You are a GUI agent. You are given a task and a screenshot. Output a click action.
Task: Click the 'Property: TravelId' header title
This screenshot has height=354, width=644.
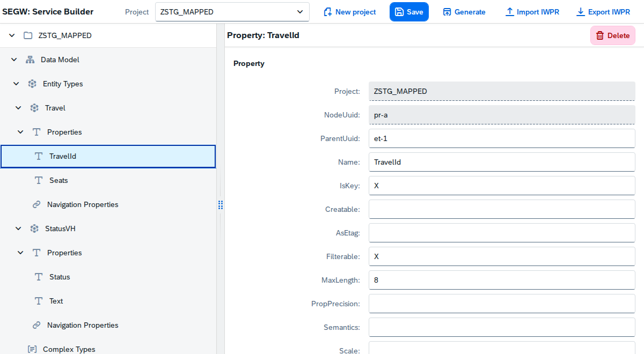pyautogui.click(x=263, y=35)
